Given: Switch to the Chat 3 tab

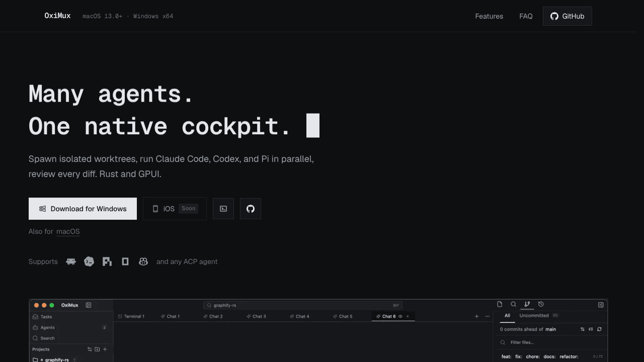Looking at the screenshot, I should coord(257,316).
